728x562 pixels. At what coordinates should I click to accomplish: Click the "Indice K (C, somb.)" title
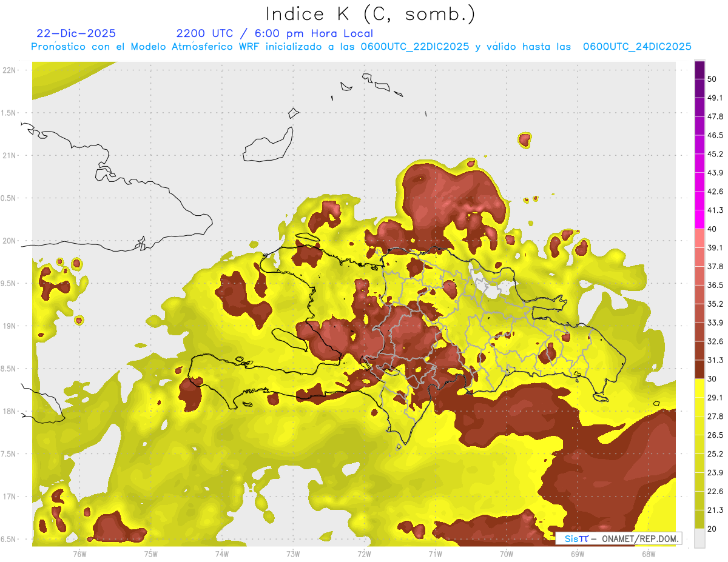(x=371, y=14)
